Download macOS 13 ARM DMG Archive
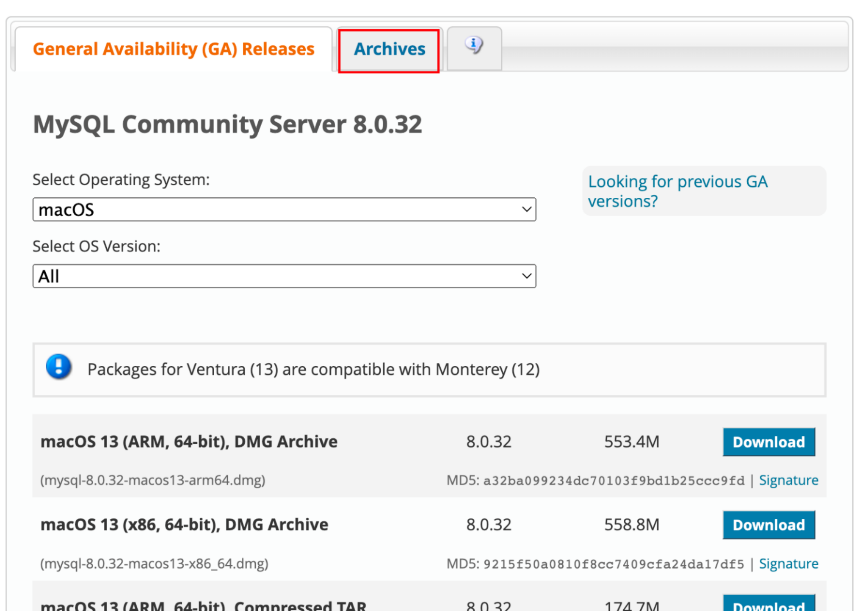868x611 pixels. 768,442
